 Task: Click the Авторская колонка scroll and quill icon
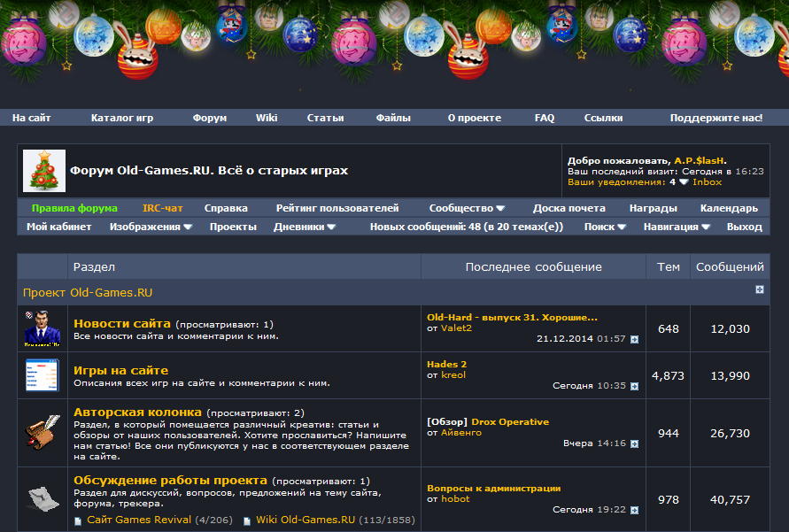(x=43, y=433)
